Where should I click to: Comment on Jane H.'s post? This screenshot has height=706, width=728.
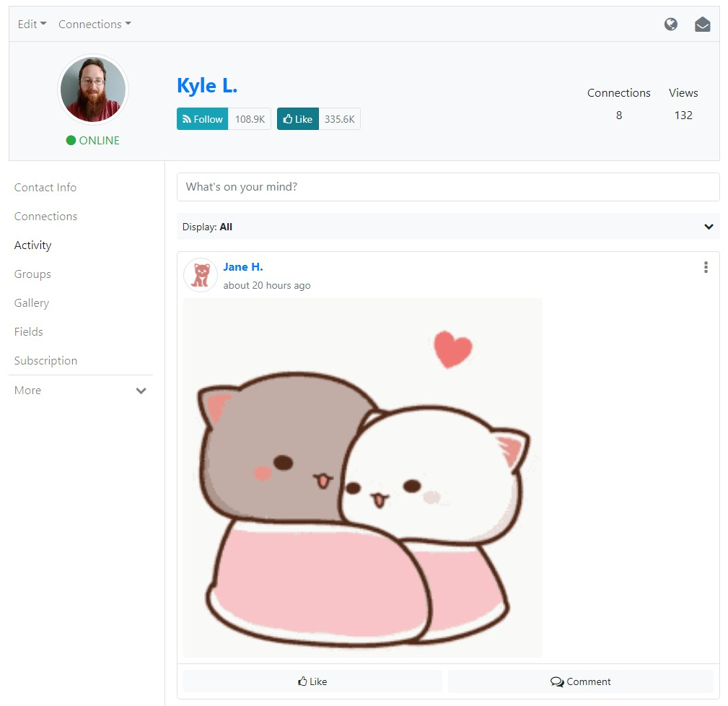[x=580, y=681]
